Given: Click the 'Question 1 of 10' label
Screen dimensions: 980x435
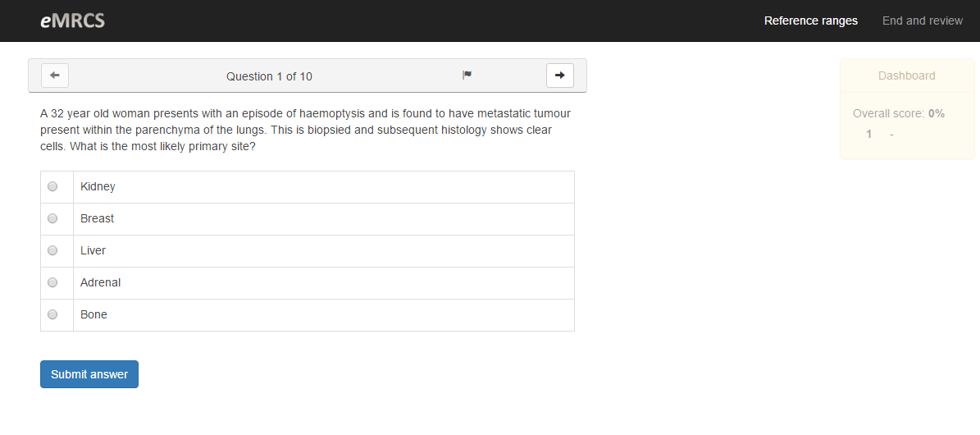Looking at the screenshot, I should [269, 76].
